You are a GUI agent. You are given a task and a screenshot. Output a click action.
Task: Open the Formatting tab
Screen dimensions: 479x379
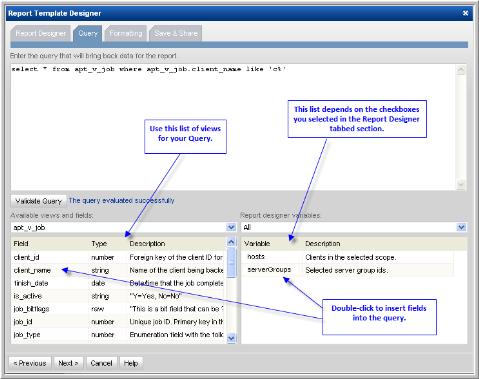click(126, 33)
